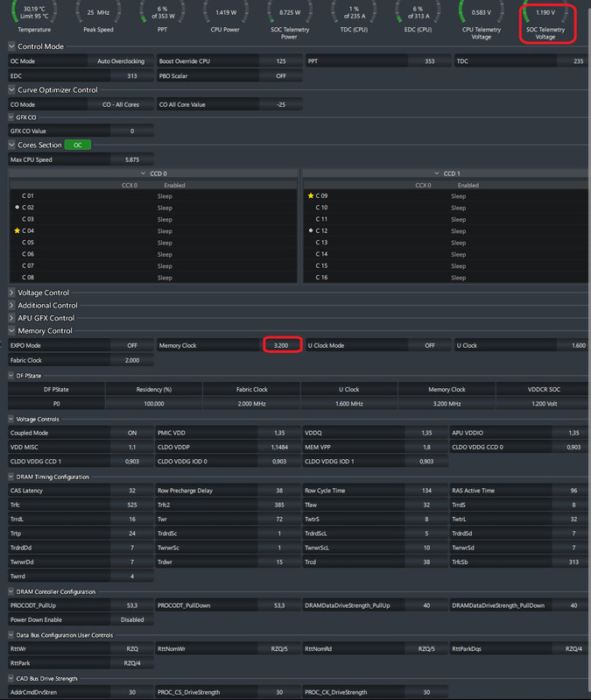Viewport: 591px width, 700px height.
Task: Open the RttPark RZQ/4 selector
Action: 132,663
